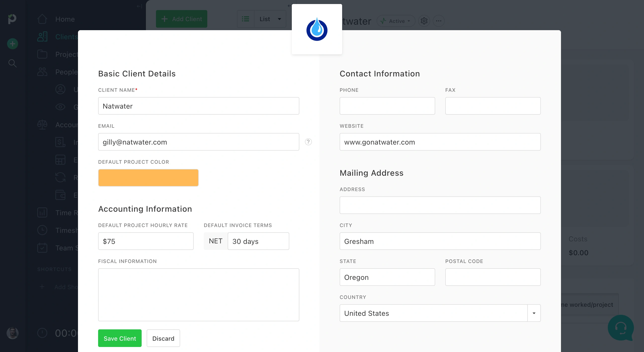Click the Home house icon in sidebar
The width and height of the screenshot is (644, 352).
42,19
